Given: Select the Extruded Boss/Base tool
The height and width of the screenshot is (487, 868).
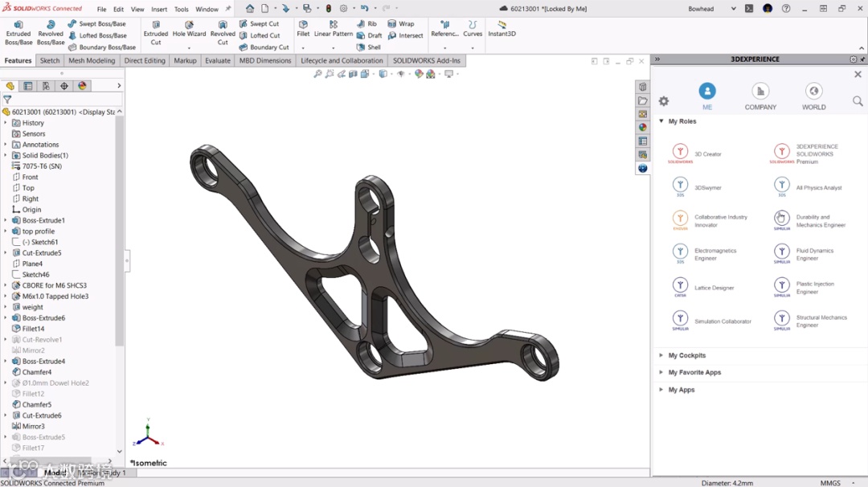Looking at the screenshot, I should pos(18,33).
